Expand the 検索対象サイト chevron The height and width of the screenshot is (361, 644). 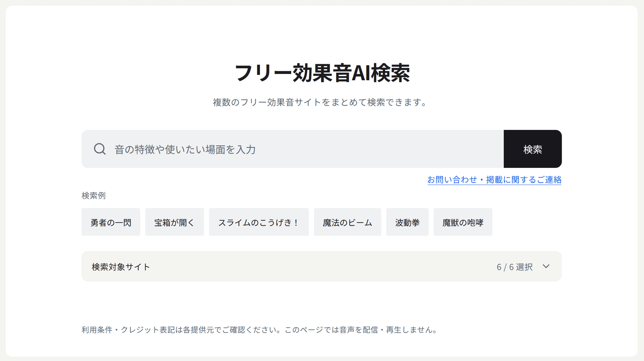(546, 266)
